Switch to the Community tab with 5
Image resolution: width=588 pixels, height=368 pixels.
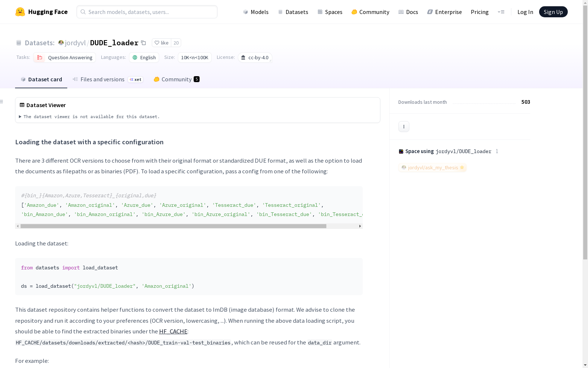(176, 79)
